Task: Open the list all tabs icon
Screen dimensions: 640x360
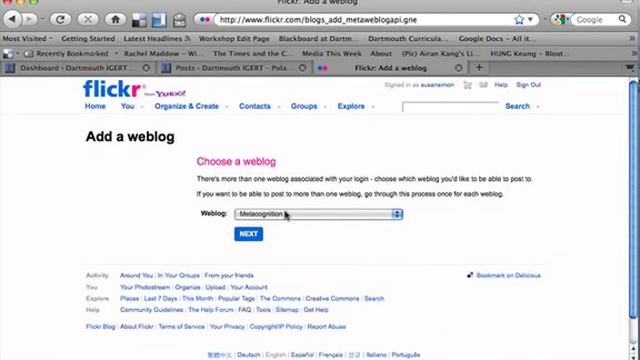Action: coord(630,68)
